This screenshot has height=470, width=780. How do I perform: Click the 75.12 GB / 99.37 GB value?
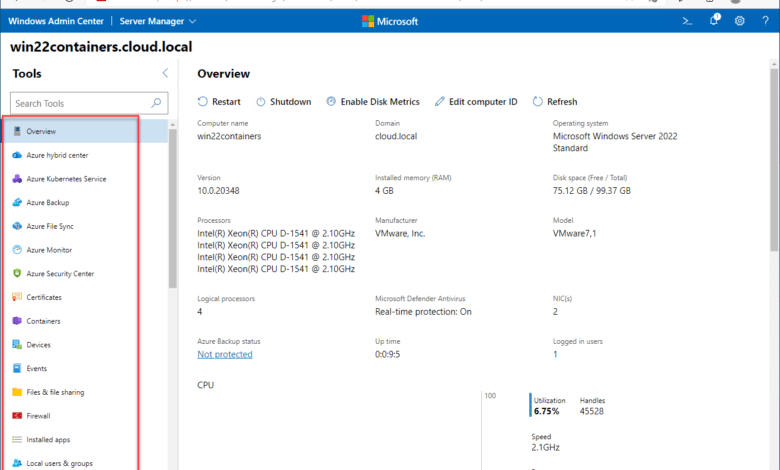[x=591, y=190]
